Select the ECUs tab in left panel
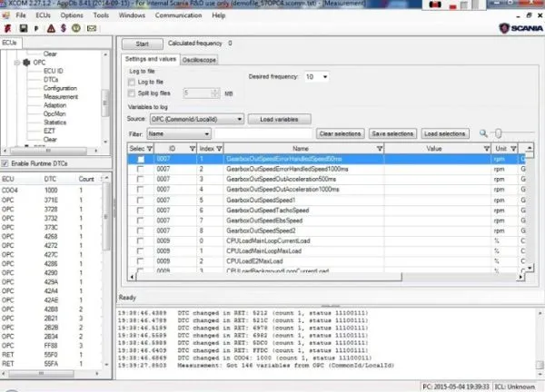 pyautogui.click(x=10, y=43)
